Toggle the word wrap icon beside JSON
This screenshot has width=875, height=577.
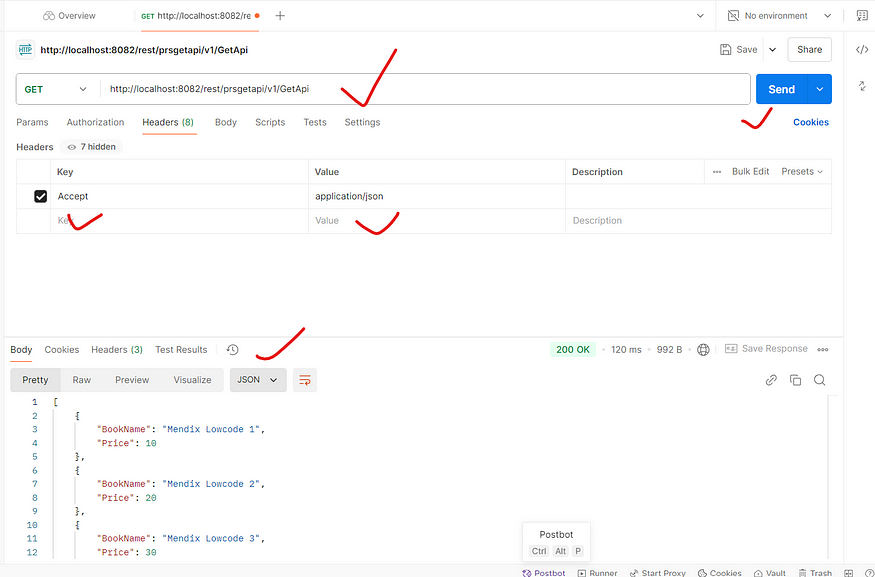point(305,380)
